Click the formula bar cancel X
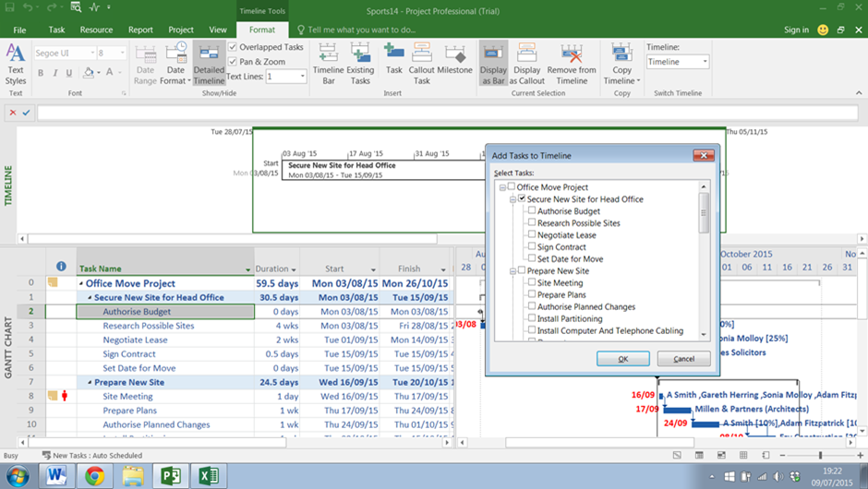The image size is (868, 489). (x=13, y=113)
